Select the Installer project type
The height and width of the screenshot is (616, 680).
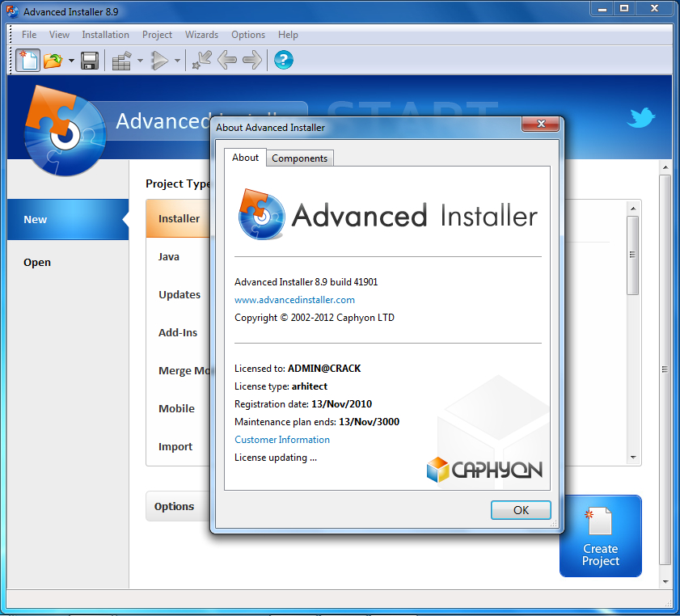(x=180, y=218)
